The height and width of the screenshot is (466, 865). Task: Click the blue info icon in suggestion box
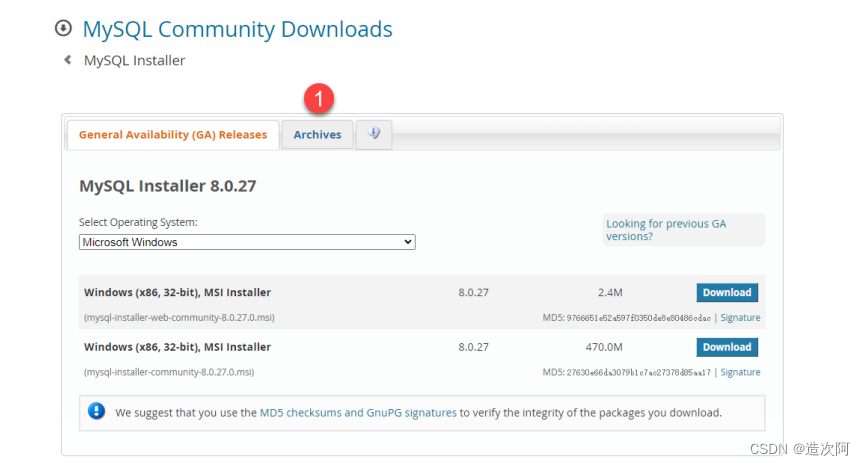(97, 411)
